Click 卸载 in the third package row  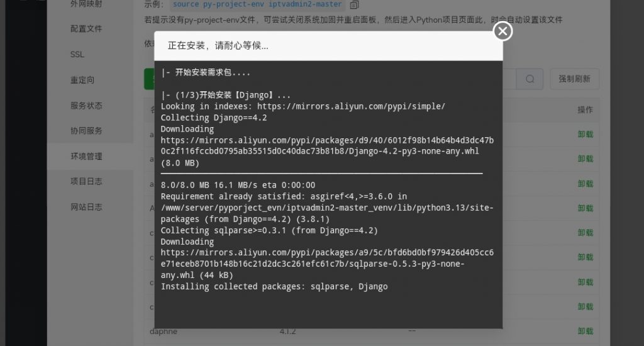(x=585, y=184)
